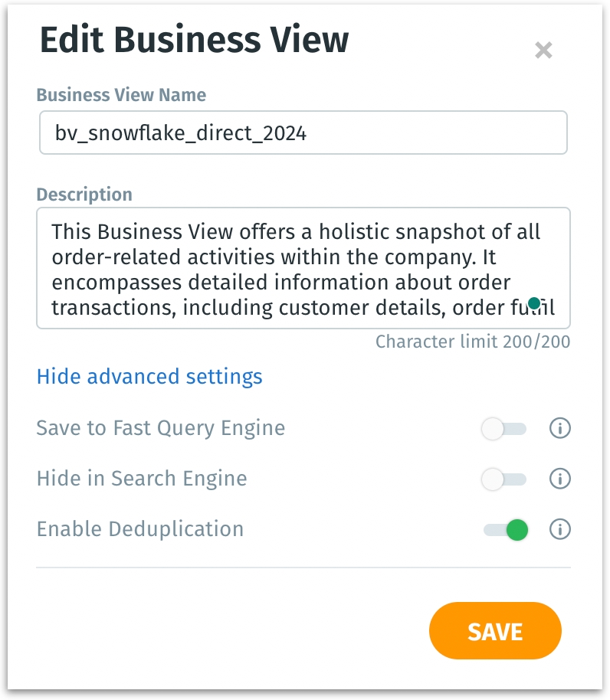The width and height of the screenshot is (610, 700).
Task: Click the Hide in Search Engine label
Action: pyautogui.click(x=142, y=478)
